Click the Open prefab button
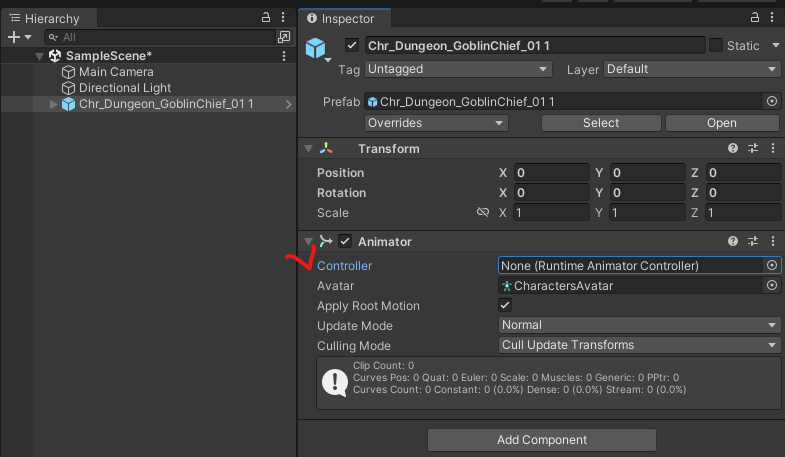785x457 pixels. pyautogui.click(x=721, y=123)
